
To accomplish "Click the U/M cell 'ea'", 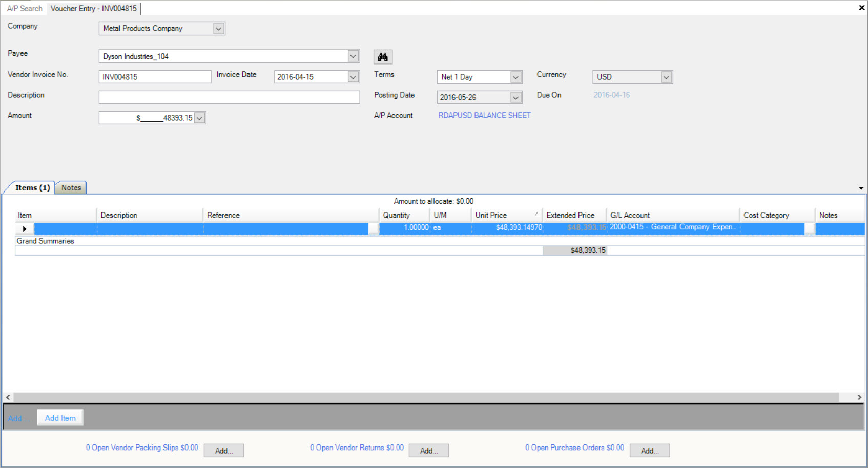I will 451,228.
